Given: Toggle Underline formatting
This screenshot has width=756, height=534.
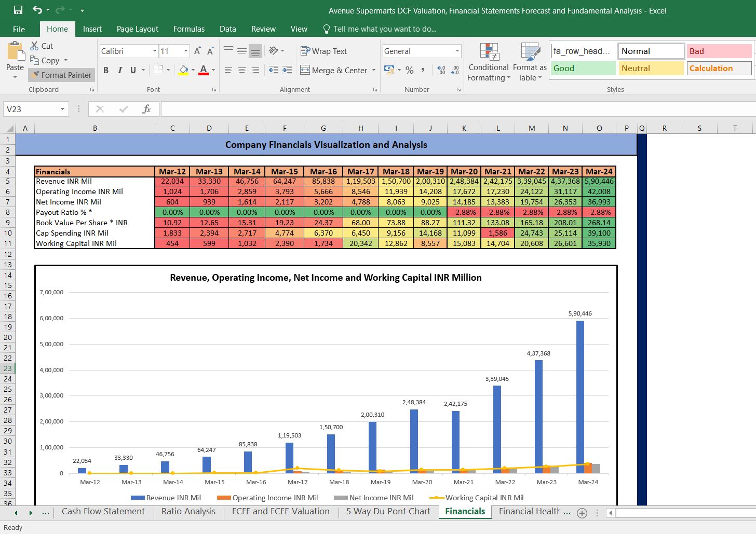Looking at the screenshot, I should [x=133, y=70].
